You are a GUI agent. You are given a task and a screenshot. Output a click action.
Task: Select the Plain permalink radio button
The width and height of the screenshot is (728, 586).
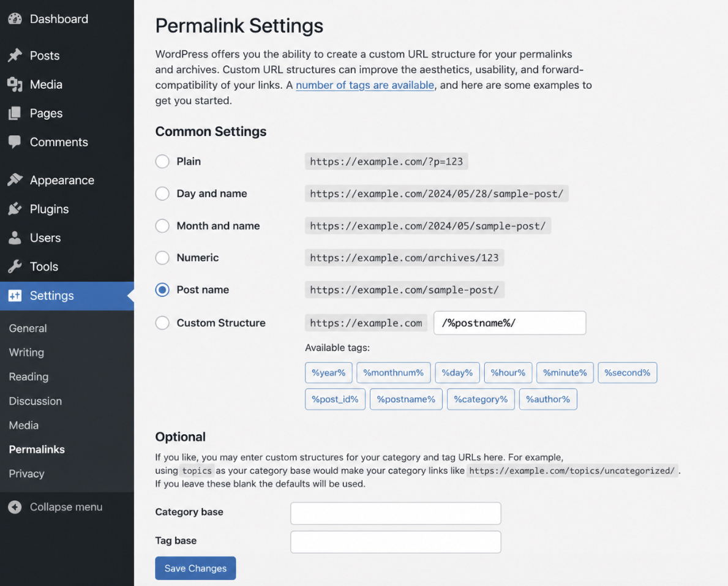tap(162, 162)
